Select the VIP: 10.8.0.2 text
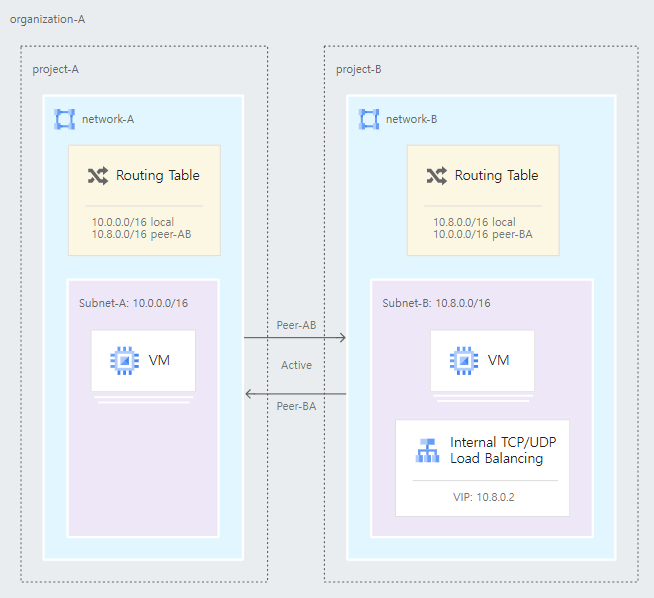 (484, 497)
